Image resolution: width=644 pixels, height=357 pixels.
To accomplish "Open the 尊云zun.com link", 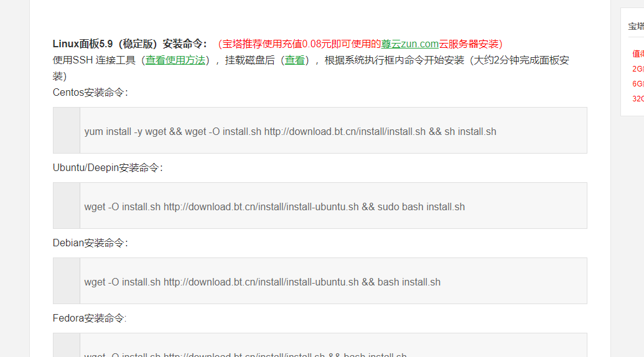I will 410,44.
